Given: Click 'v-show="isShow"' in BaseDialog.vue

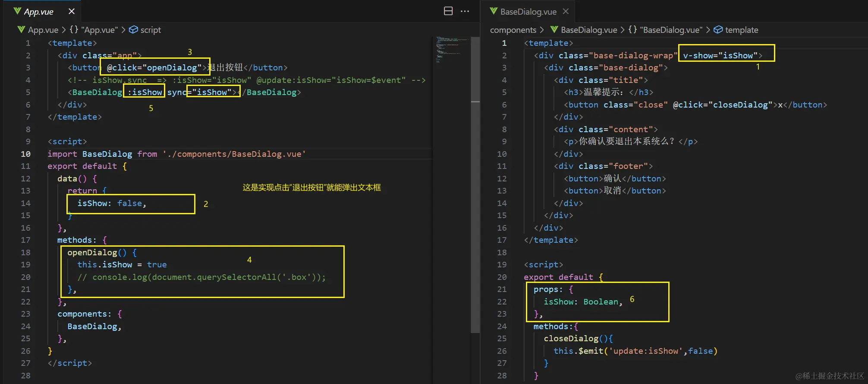Looking at the screenshot, I should [720, 56].
